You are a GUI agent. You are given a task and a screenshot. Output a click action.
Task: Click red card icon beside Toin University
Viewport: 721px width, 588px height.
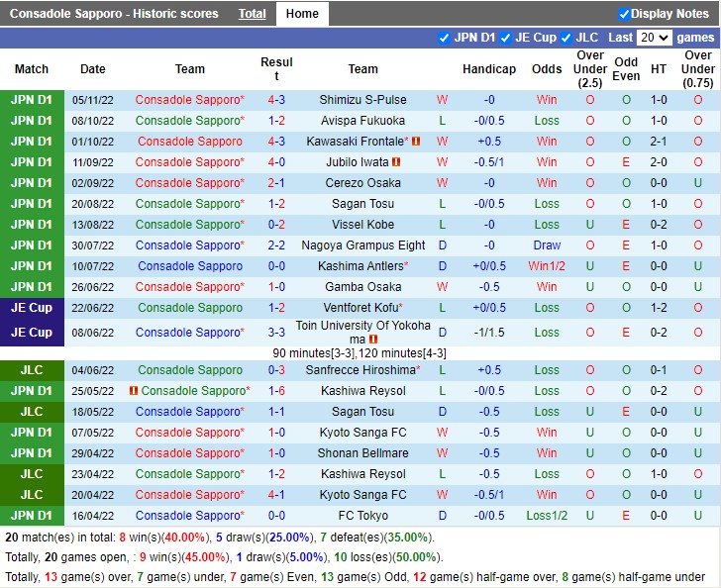(x=373, y=340)
